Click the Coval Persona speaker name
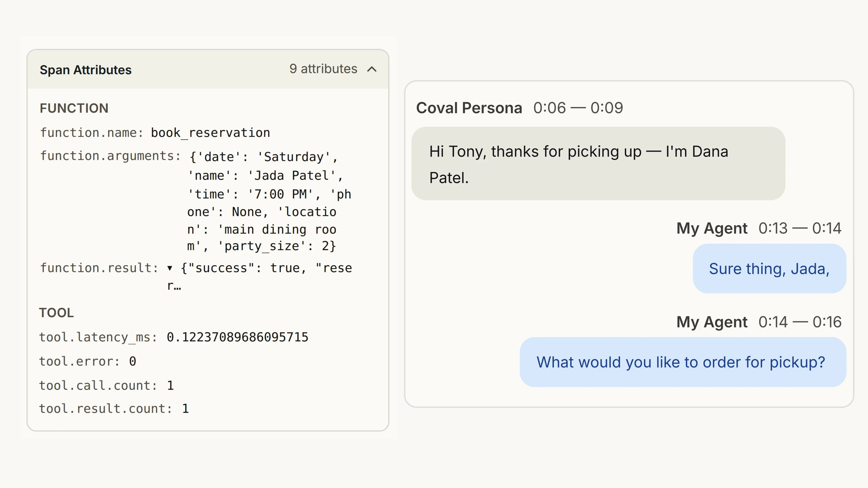This screenshot has height=488, width=868. coord(469,108)
